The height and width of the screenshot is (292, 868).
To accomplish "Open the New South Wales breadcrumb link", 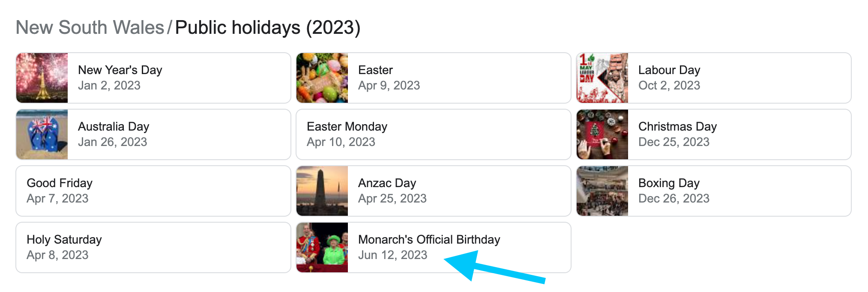I will (x=90, y=27).
